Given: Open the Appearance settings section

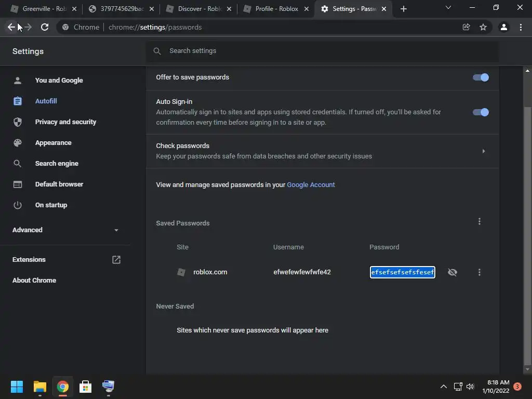Looking at the screenshot, I should click(x=54, y=143).
